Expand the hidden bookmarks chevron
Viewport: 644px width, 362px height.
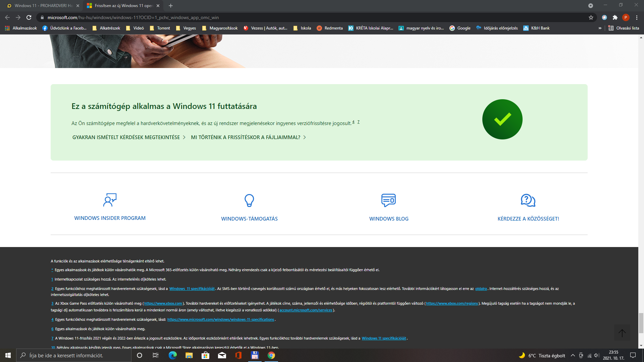[x=600, y=28]
